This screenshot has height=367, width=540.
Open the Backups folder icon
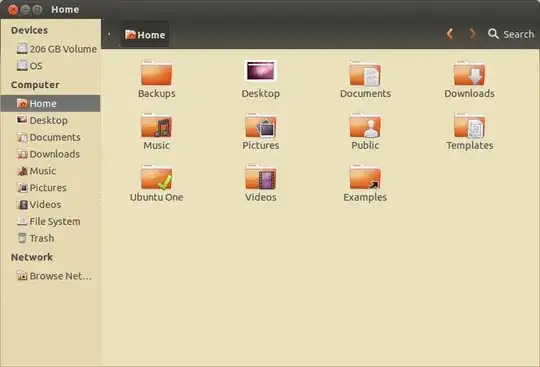pyautogui.click(x=156, y=73)
